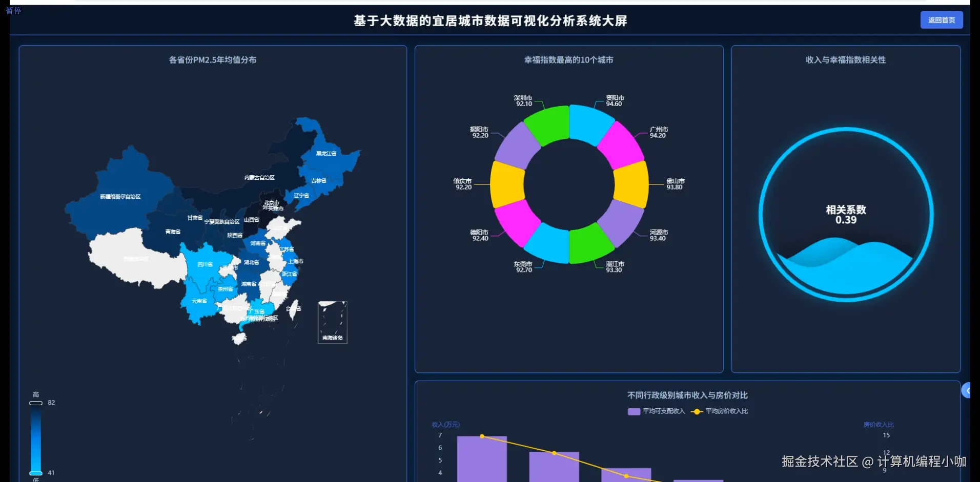This screenshot has height=482, width=980.
Task: Click the 暂停 link at top-left
Action: point(13,10)
